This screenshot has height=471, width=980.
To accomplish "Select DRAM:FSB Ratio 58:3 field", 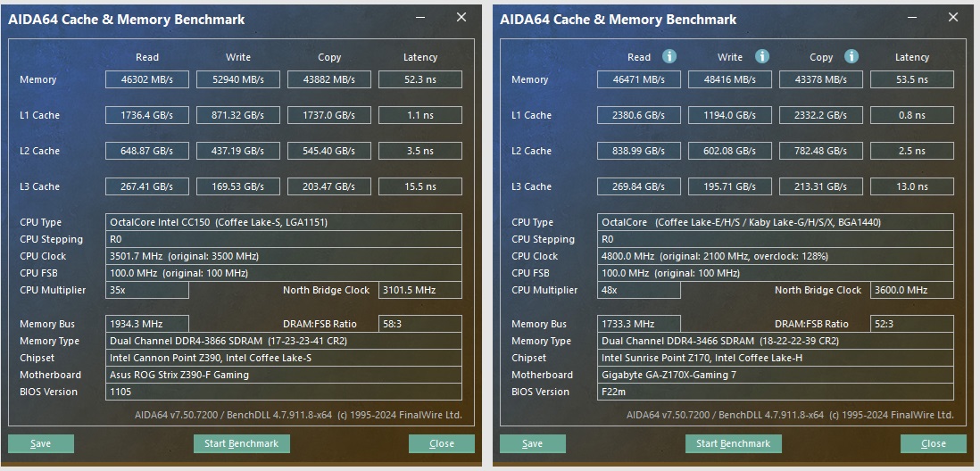I will tap(420, 324).
